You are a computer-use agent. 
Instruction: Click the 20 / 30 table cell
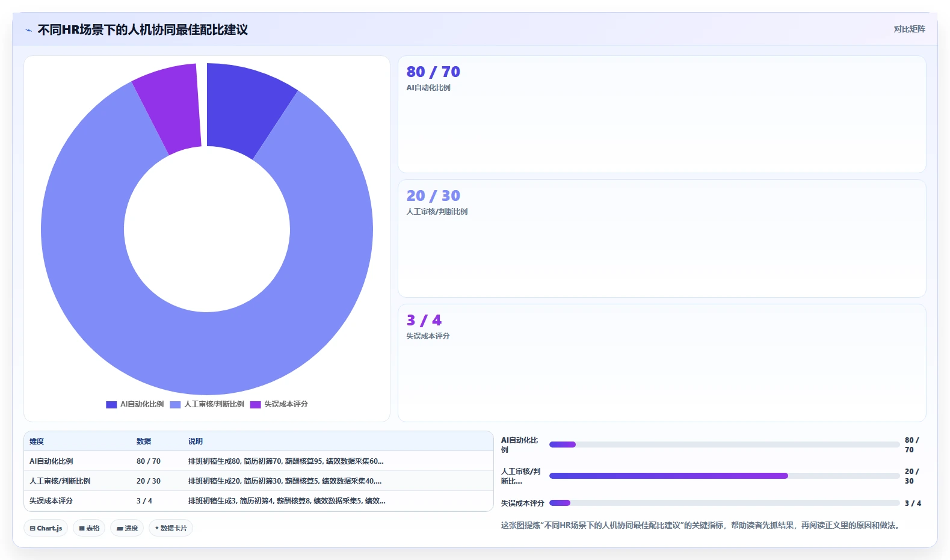pyautogui.click(x=149, y=481)
